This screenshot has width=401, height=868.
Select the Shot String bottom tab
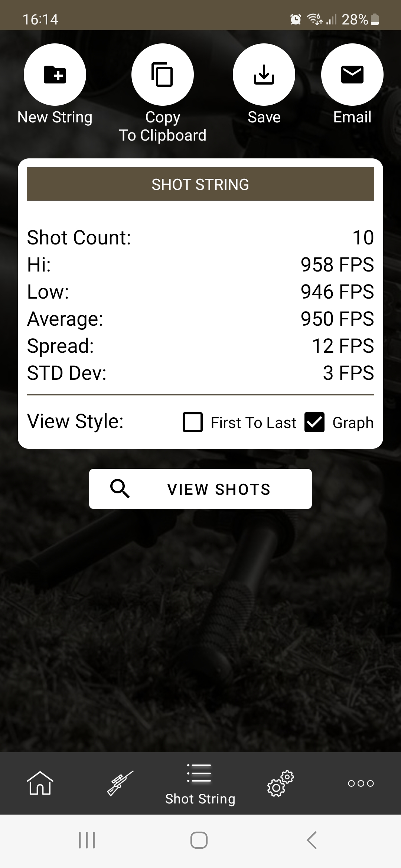tap(200, 784)
